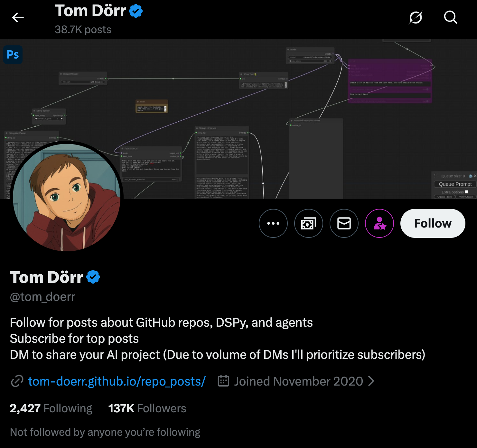Image resolution: width=477 pixels, height=448 pixels.
Task: Click the gear icon beside Queue size
Action: (471, 176)
